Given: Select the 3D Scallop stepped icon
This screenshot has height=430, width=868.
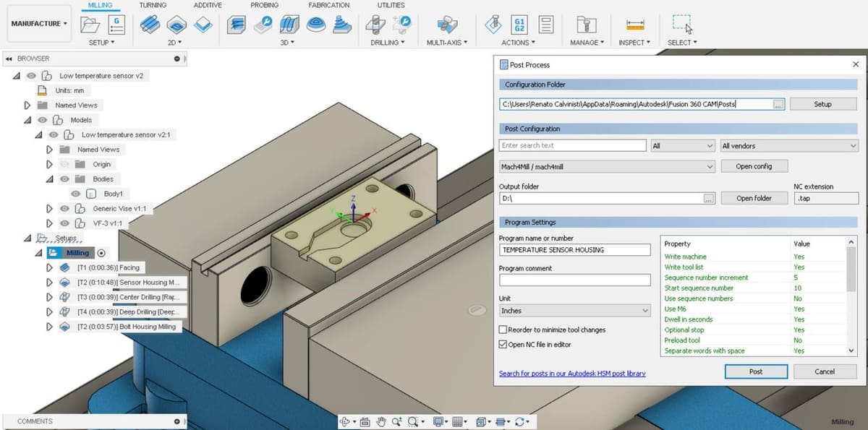Looking at the screenshot, I should (x=341, y=25).
